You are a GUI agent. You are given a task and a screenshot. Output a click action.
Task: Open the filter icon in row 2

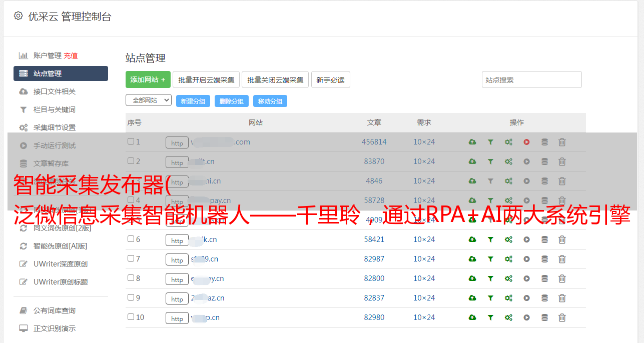[x=490, y=161]
